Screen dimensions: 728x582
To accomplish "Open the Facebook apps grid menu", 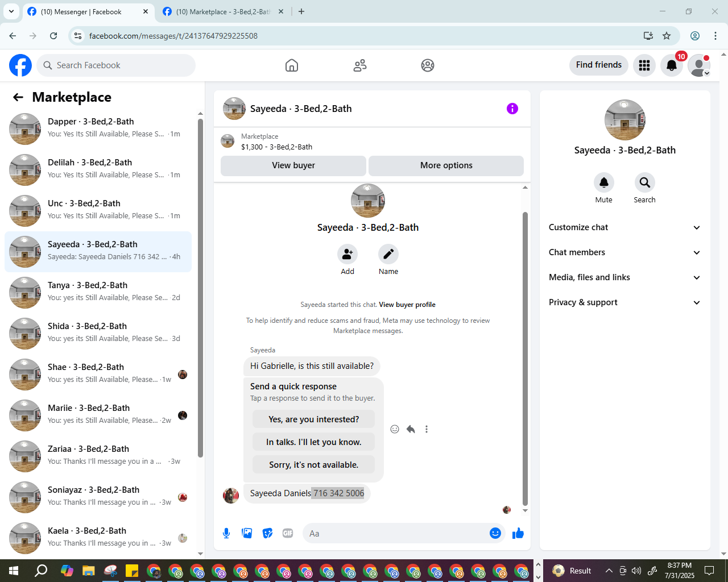I will click(644, 65).
